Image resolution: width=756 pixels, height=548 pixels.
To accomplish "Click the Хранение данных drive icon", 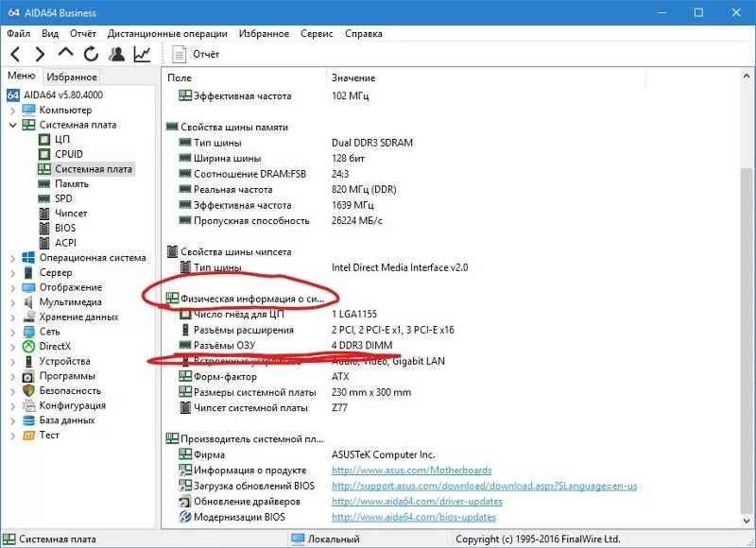I will [29, 317].
